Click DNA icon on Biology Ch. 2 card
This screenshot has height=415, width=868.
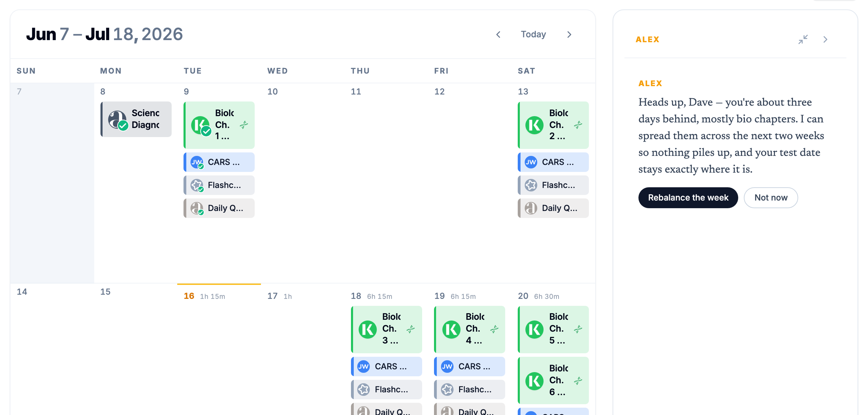pos(578,125)
